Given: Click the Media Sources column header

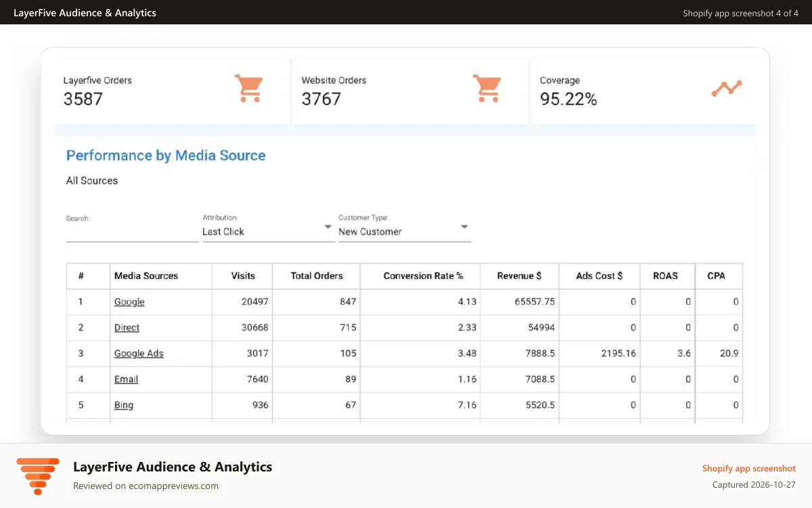Looking at the screenshot, I should (161, 276).
